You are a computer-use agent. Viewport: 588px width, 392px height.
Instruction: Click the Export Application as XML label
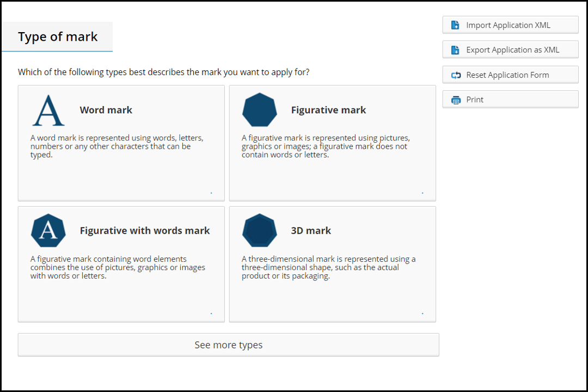(512, 50)
